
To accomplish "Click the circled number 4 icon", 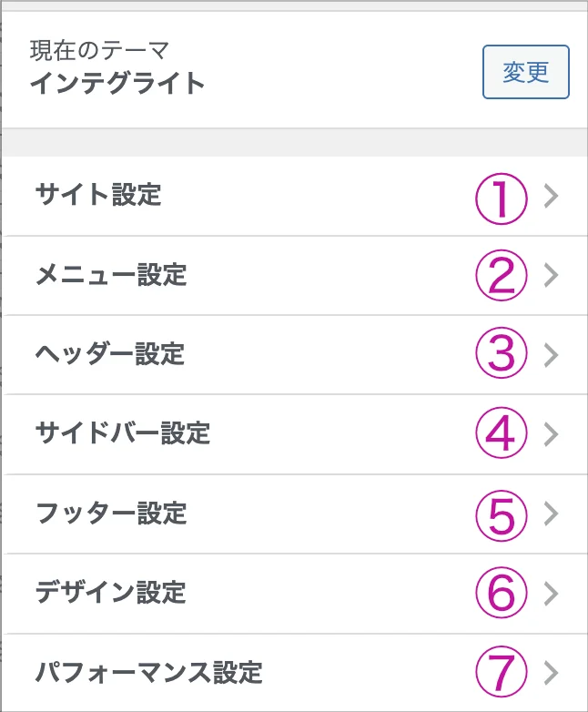I will coord(502,434).
